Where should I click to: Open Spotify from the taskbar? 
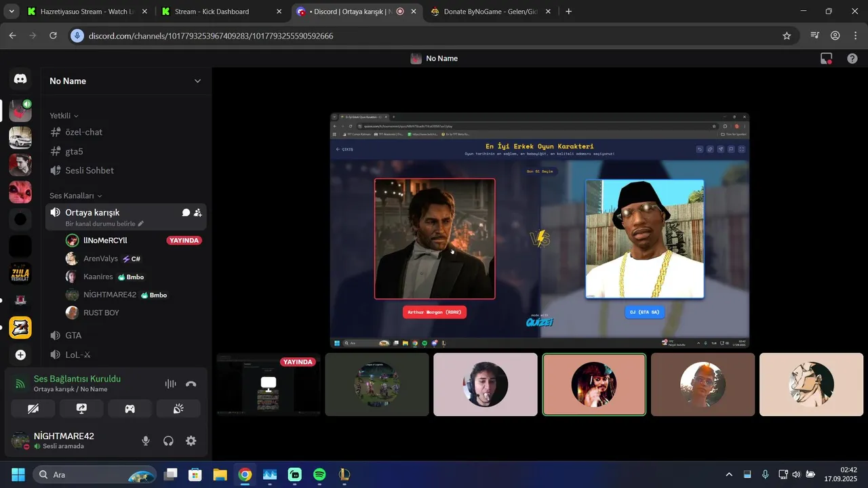pyautogui.click(x=319, y=474)
